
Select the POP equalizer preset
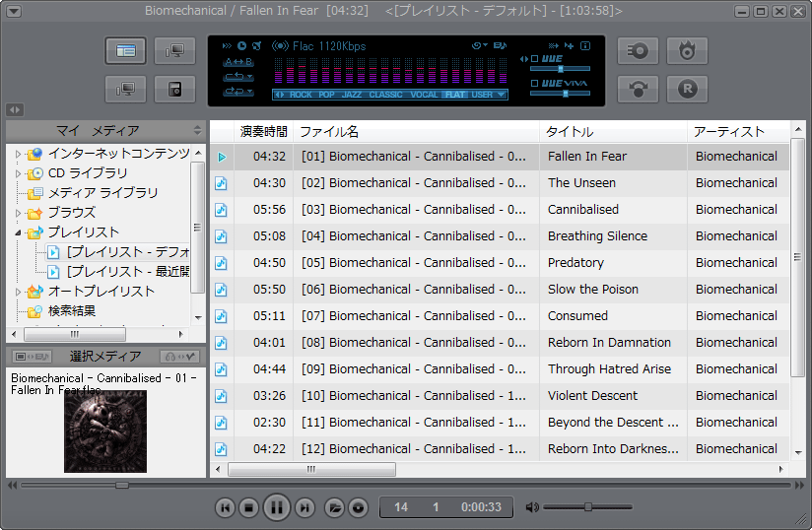click(327, 95)
